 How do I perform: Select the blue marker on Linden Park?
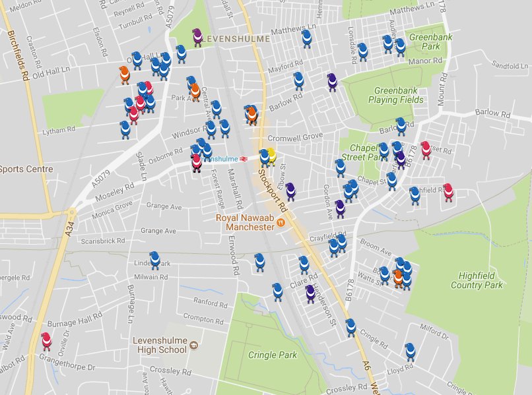154,260
